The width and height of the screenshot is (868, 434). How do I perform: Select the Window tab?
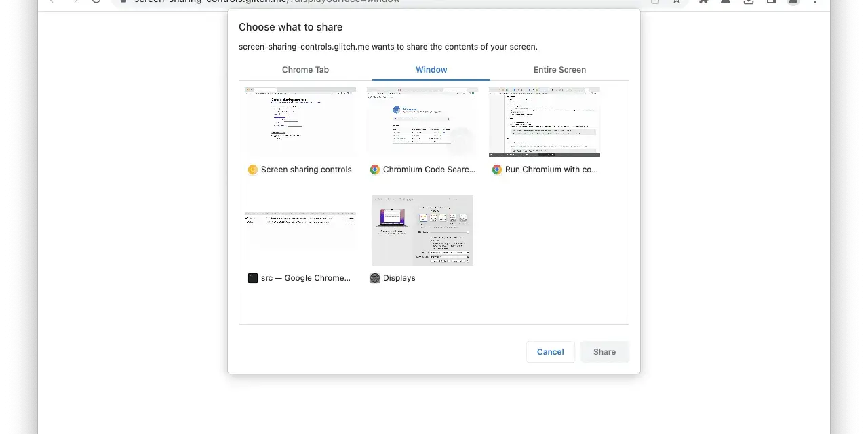[x=431, y=70]
